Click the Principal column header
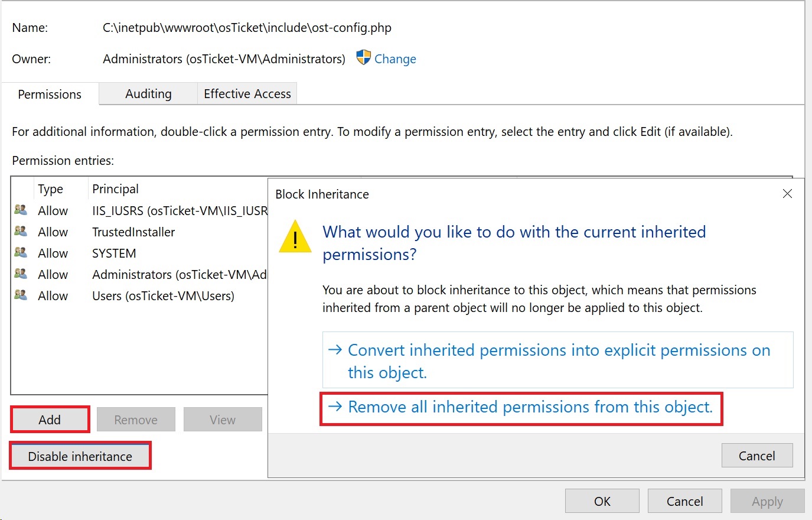The width and height of the screenshot is (812, 520). tap(116, 189)
